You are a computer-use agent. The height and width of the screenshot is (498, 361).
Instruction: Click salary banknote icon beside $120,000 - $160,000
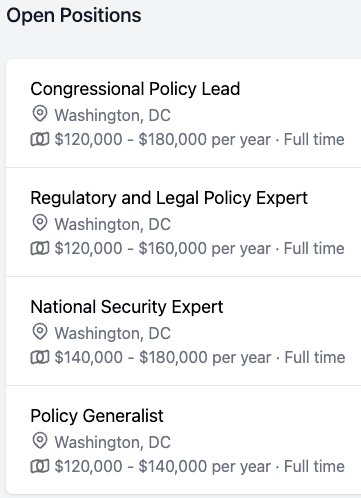(40, 248)
